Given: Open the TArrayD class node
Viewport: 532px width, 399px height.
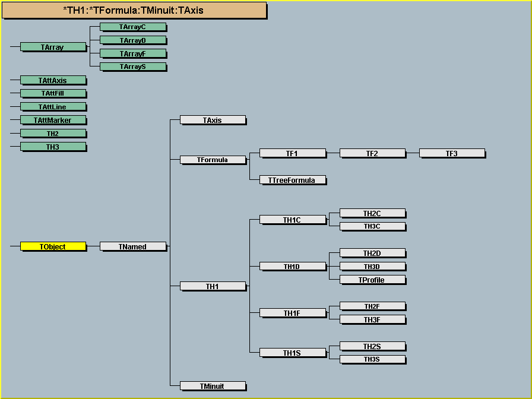Looking at the screenshot, I should (132, 40).
